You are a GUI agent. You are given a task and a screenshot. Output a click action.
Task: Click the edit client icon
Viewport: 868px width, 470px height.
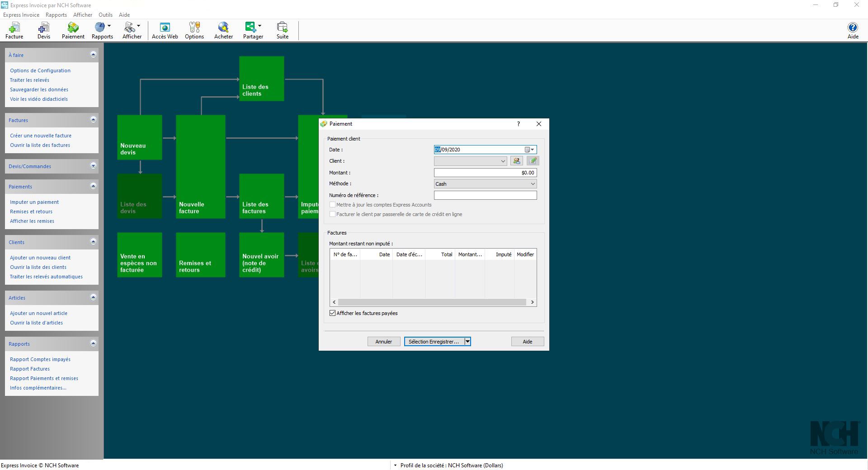click(x=533, y=161)
